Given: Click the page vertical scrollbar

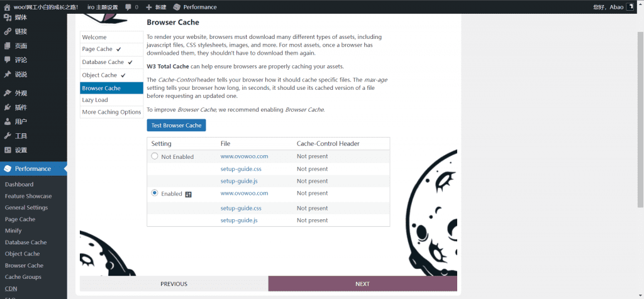Looking at the screenshot, I should (640, 126).
